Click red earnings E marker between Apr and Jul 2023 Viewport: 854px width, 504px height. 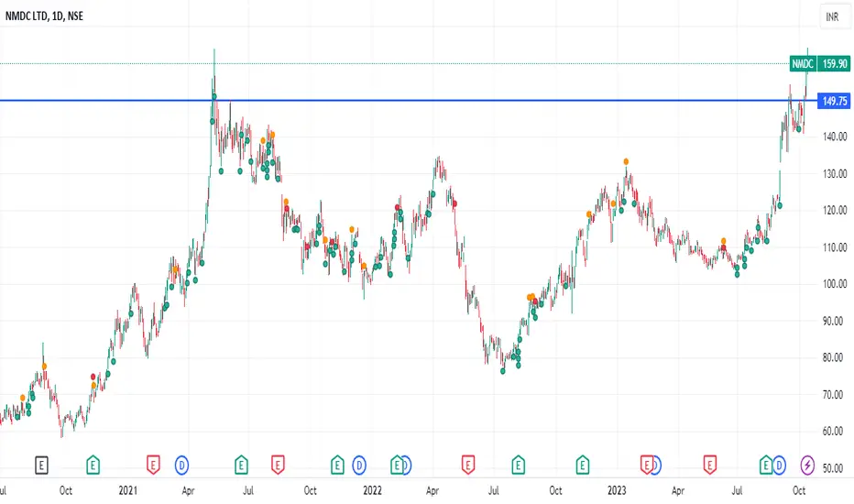tap(709, 466)
